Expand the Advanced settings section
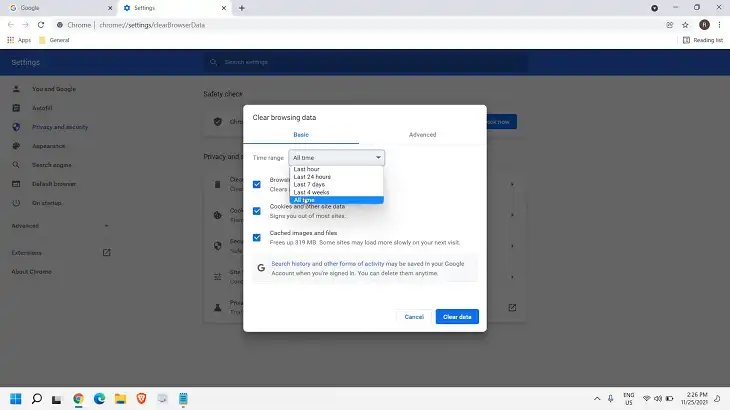 [60, 226]
